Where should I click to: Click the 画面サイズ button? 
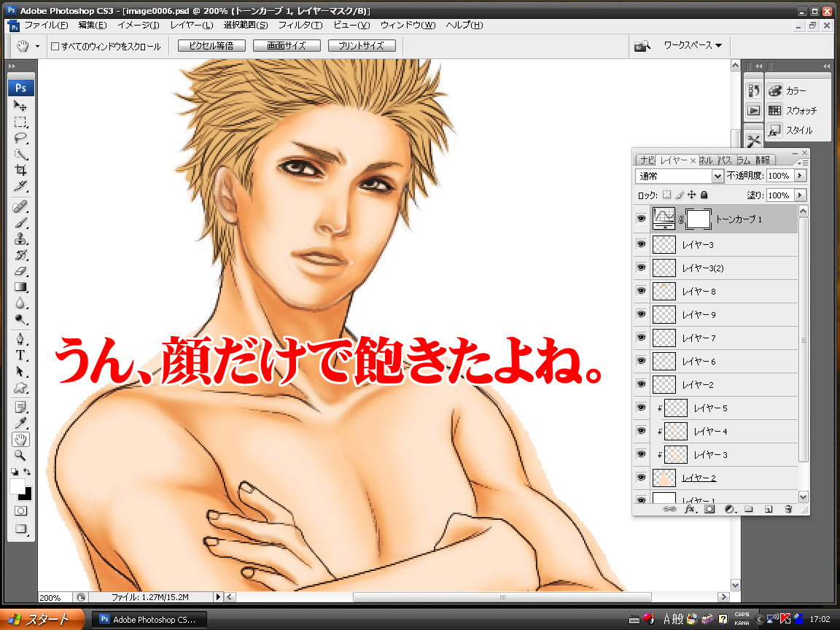tap(286, 45)
